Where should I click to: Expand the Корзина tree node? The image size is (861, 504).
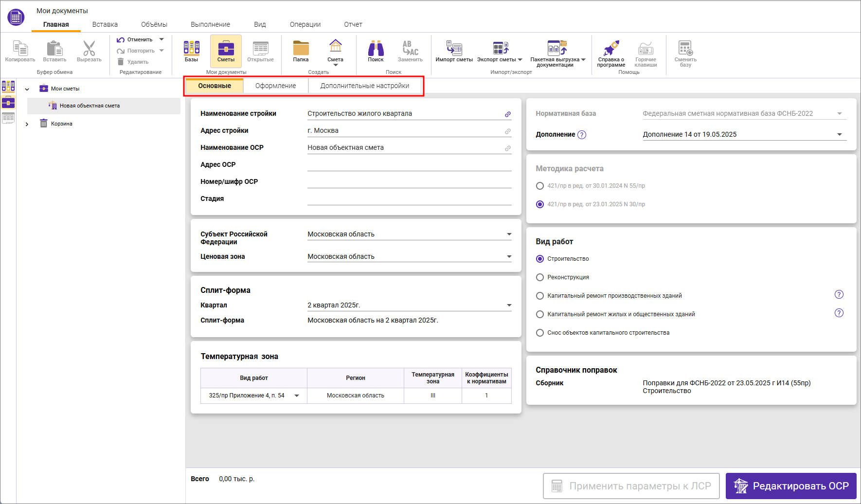tap(27, 124)
